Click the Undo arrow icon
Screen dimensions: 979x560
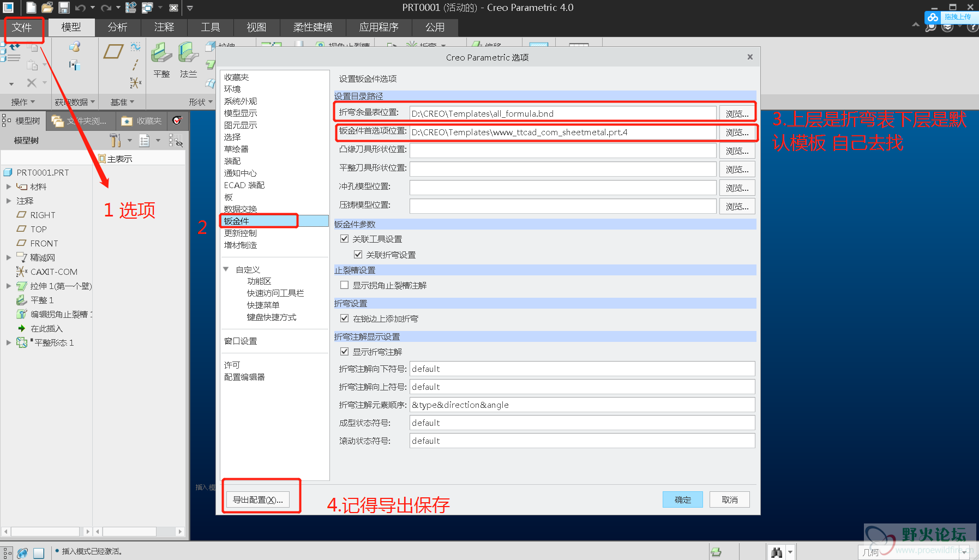pyautogui.click(x=80, y=8)
